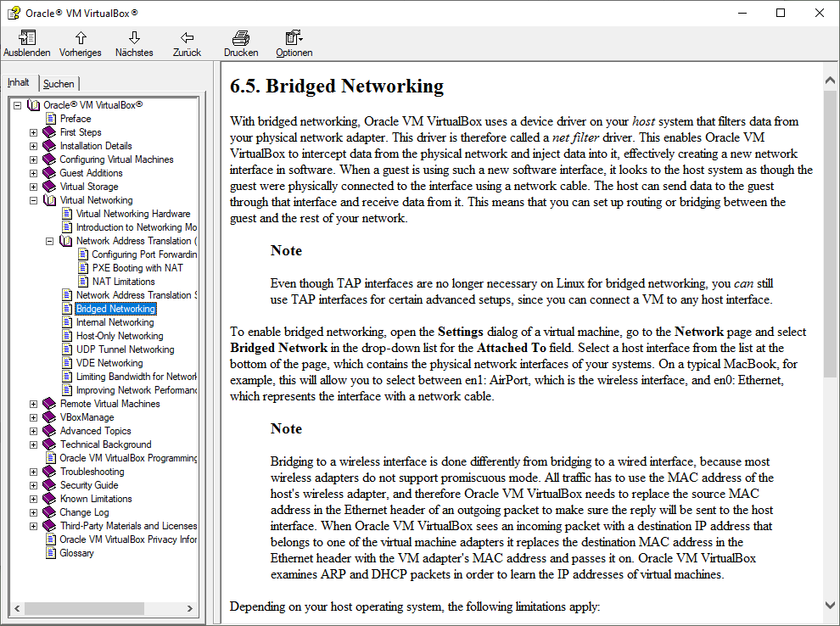Collapse the Network Address Translation node

point(49,241)
